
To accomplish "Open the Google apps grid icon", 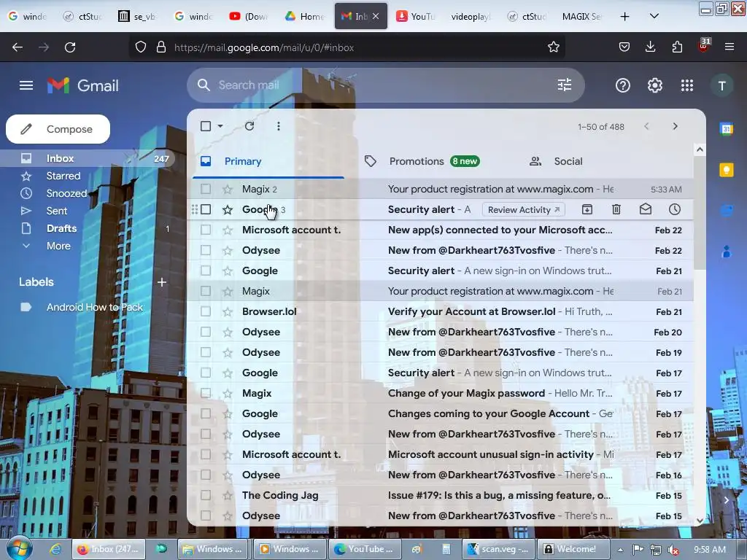I will point(687,86).
